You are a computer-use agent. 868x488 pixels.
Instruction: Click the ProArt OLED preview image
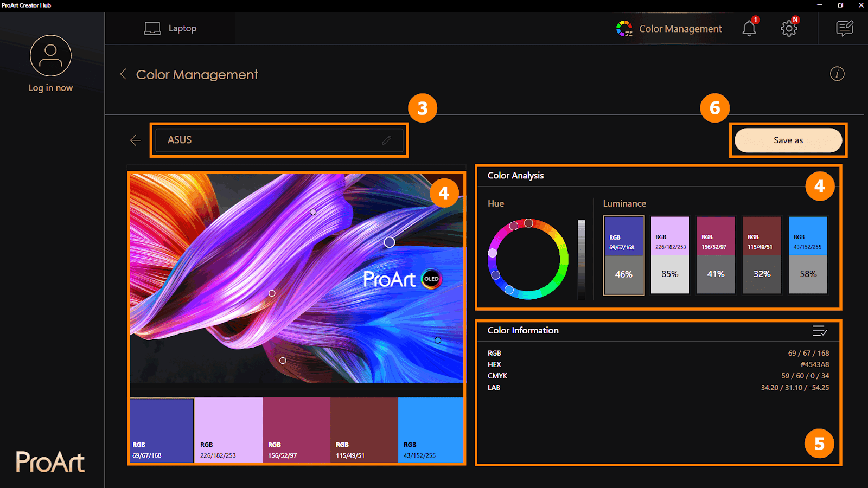[x=297, y=278]
